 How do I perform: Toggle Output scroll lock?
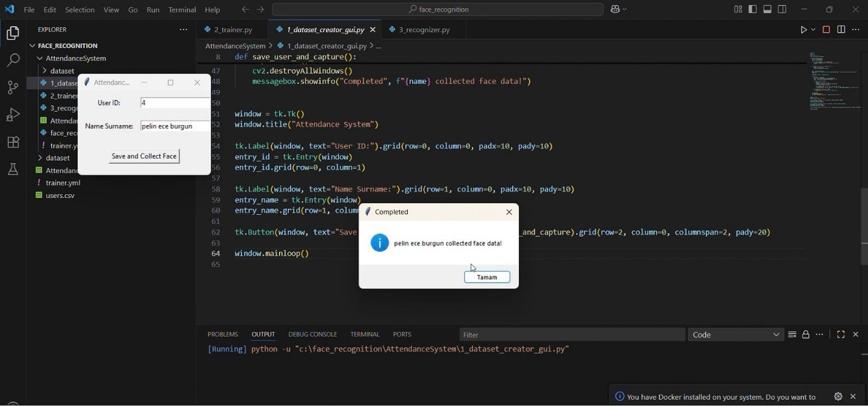pyautogui.click(x=806, y=335)
